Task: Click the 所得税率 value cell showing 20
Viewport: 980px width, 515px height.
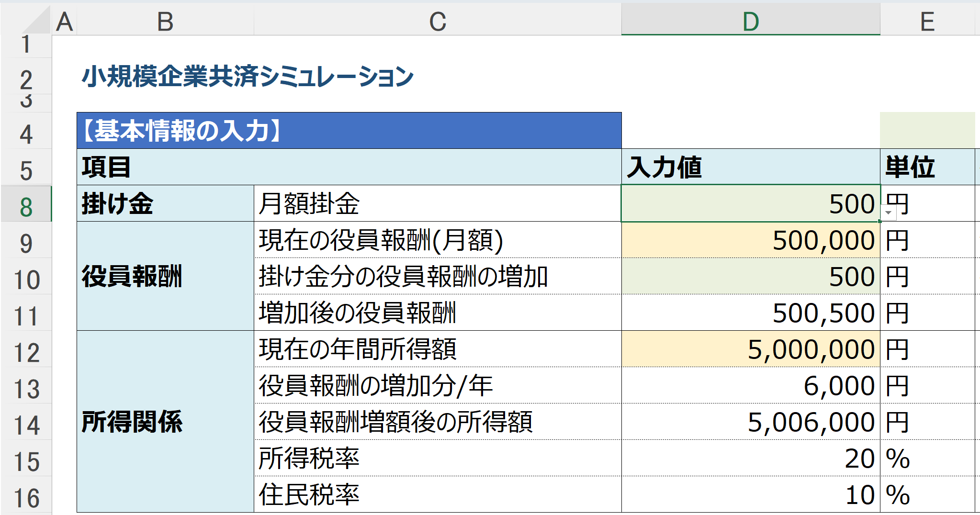Action: [750, 459]
